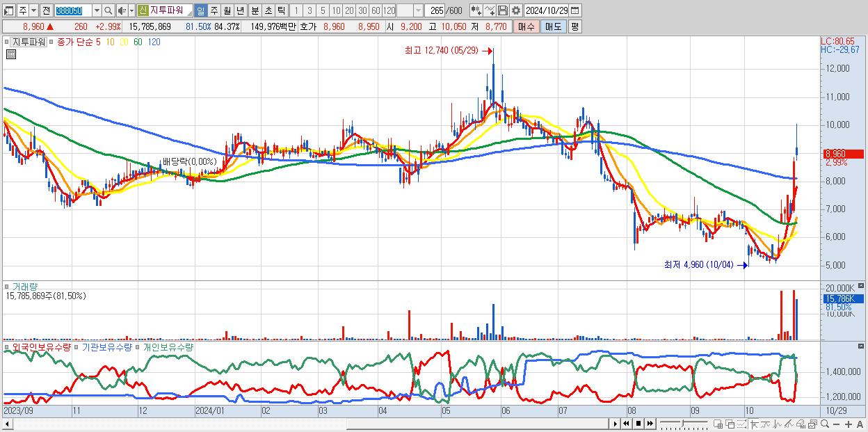868x432 pixels.
Task: Click the zigzag wave icon at bottom
Action: pyautogui.click(x=778, y=424)
